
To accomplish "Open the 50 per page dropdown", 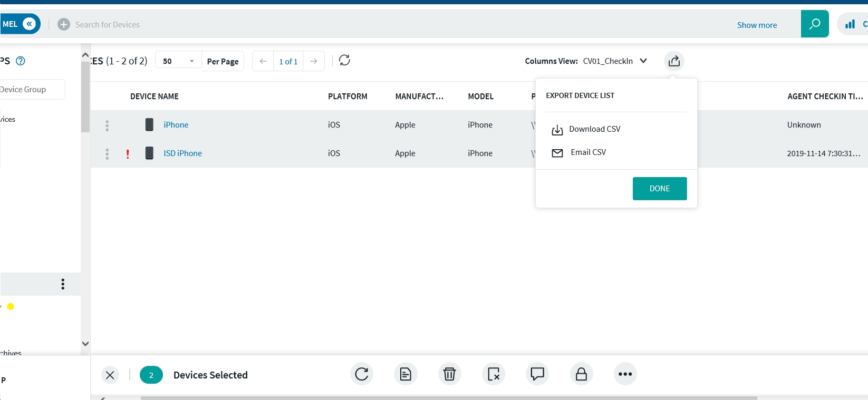I will [x=178, y=61].
